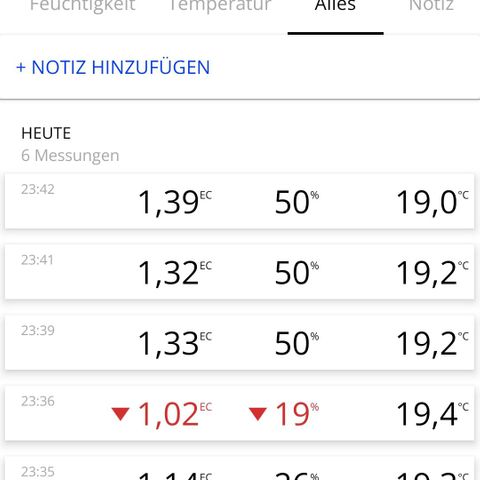
Task: Open the 23:41 measurement entry
Action: pyautogui.click(x=239, y=272)
